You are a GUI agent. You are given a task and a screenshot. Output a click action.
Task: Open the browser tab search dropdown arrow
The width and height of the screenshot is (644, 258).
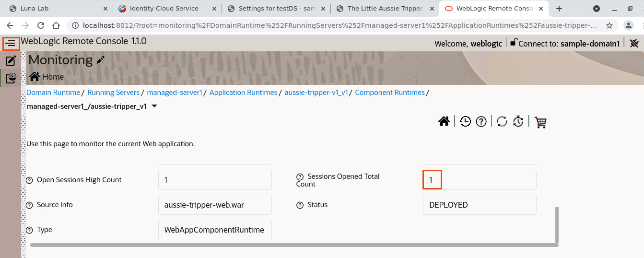pos(597,9)
